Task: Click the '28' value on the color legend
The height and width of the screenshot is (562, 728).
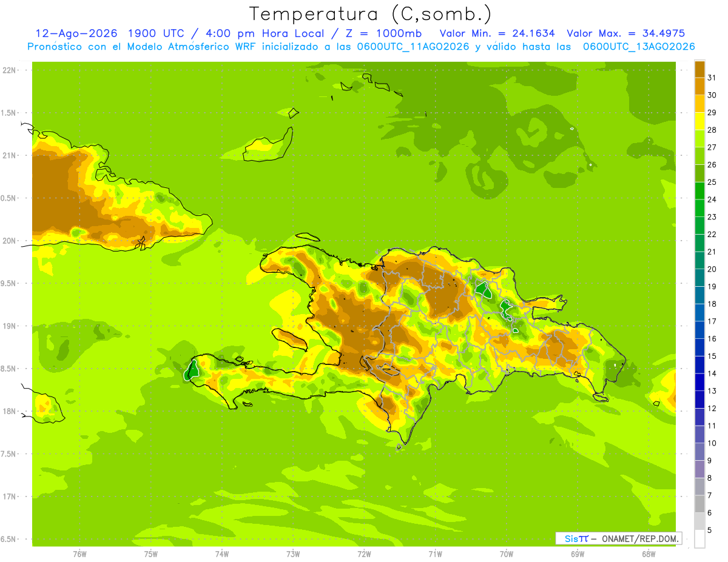Action: click(712, 130)
